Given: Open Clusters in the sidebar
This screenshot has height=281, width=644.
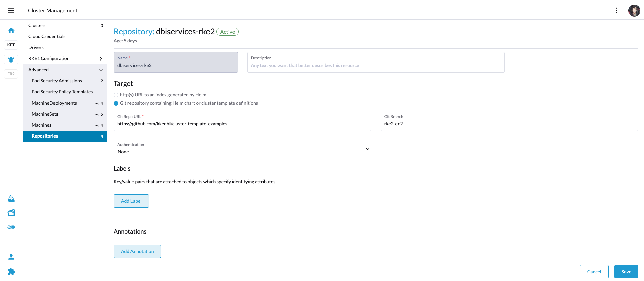Looking at the screenshot, I should [x=37, y=25].
